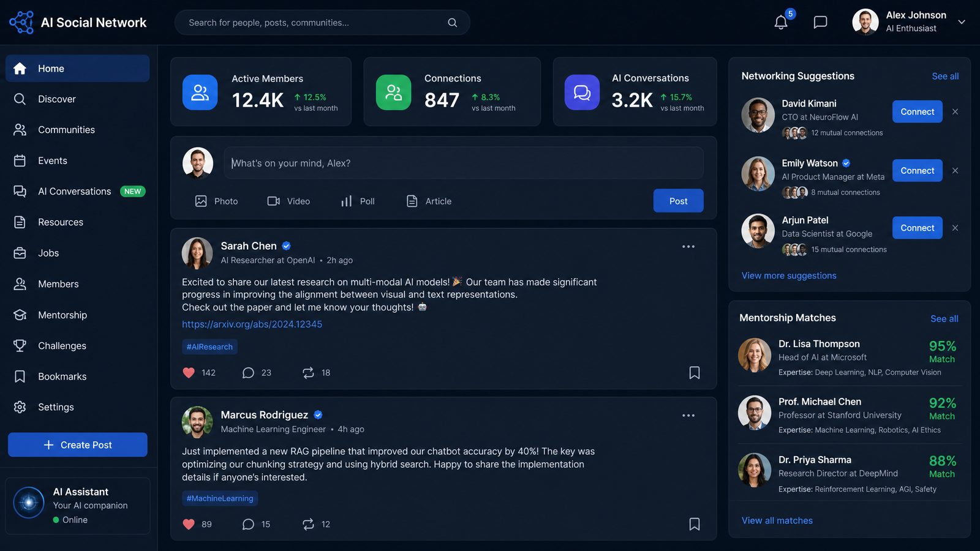This screenshot has height=551, width=980.
Task: Add a Photo to the post
Action: point(216,201)
